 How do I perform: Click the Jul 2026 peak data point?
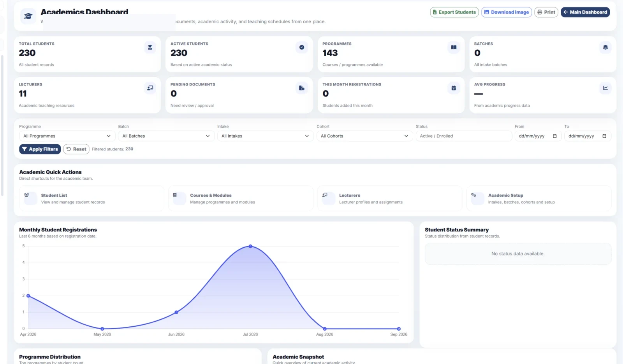click(250, 246)
